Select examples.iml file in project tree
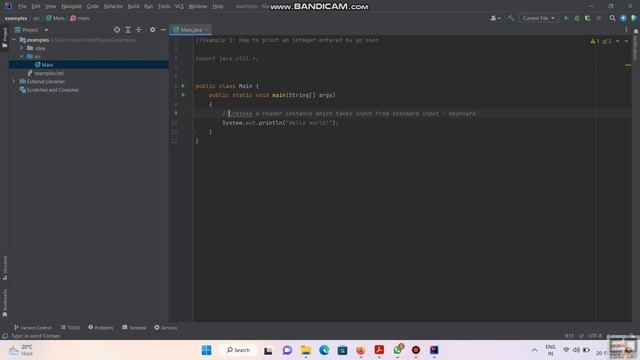This screenshot has width=640, height=360. pos(45,73)
